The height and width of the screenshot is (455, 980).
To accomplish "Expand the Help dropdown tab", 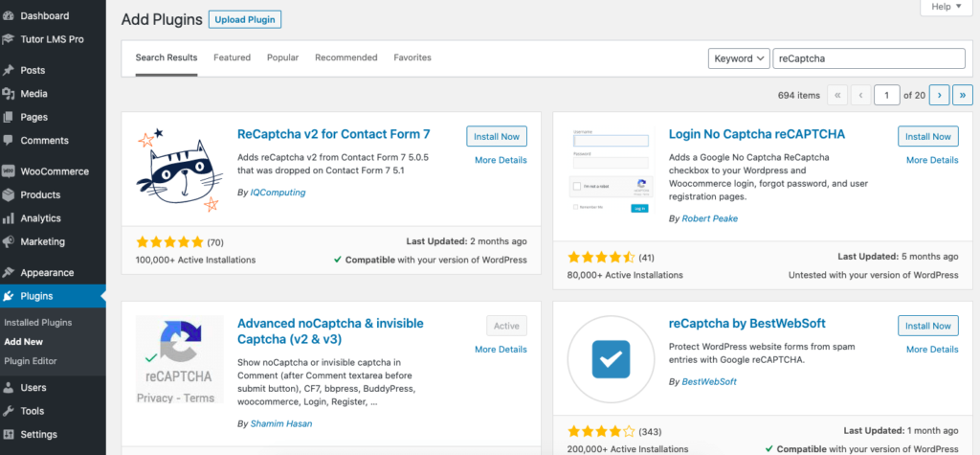I will pos(947,7).
